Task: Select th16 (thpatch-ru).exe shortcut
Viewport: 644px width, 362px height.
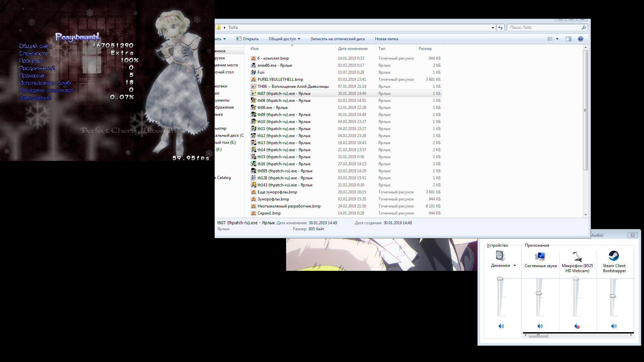Action: [x=284, y=164]
